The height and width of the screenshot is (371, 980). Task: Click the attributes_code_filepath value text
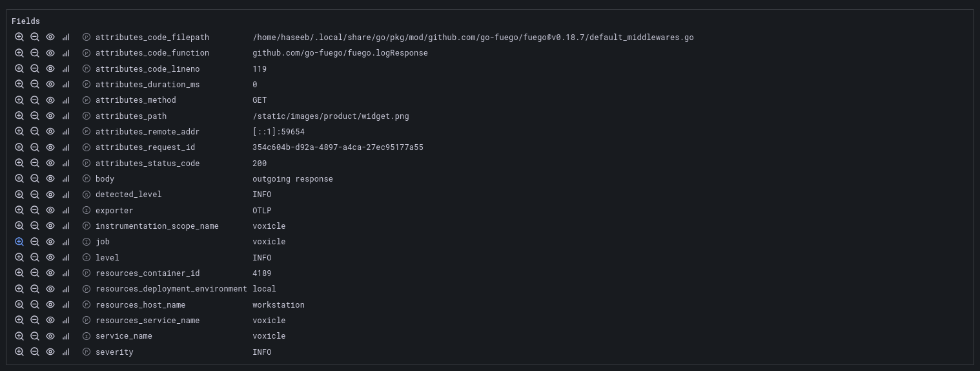click(x=473, y=37)
